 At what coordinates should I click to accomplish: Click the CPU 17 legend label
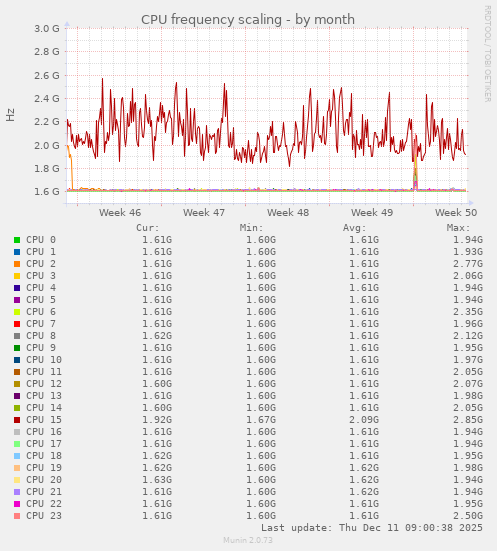pyautogui.click(x=44, y=444)
